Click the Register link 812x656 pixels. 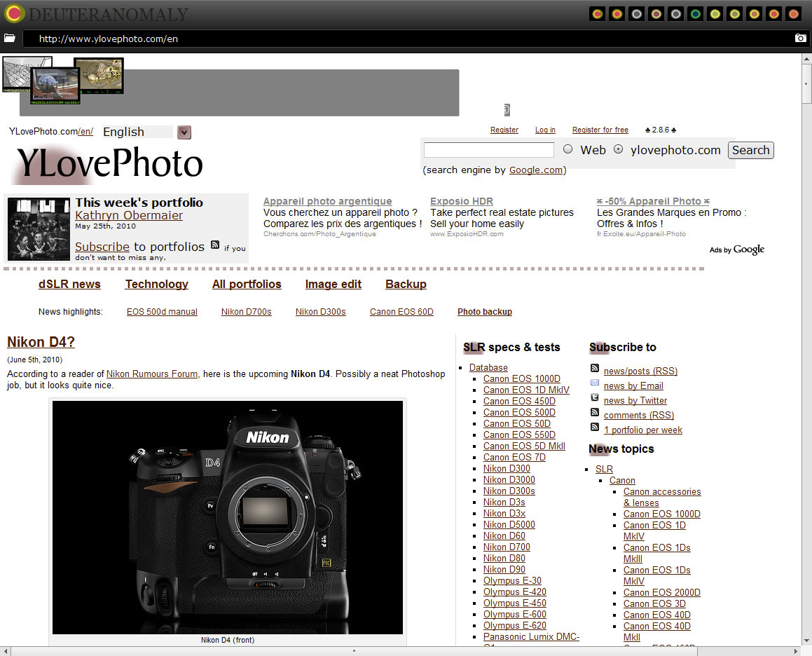504,130
